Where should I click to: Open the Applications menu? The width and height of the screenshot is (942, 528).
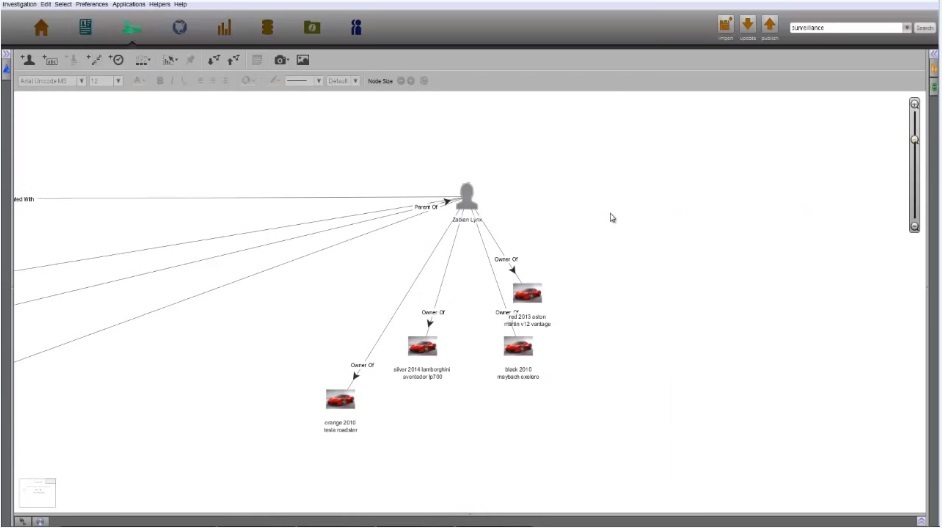click(129, 4)
